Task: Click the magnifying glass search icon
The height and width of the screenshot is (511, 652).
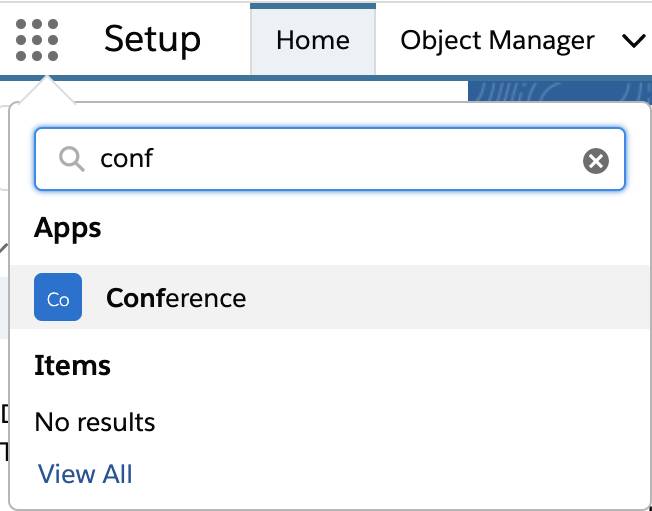Action: 72,160
